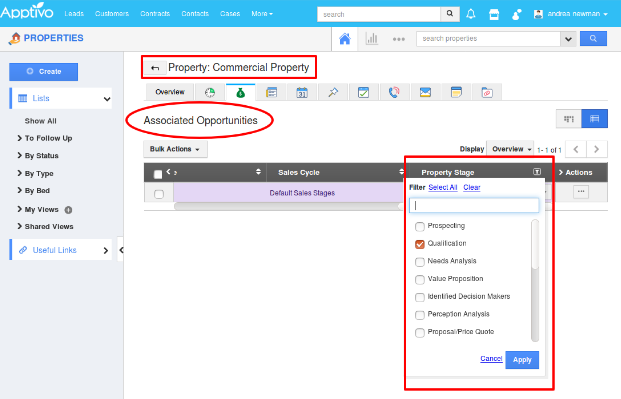Open the More menu dropdown
The height and width of the screenshot is (399, 621).
point(262,13)
